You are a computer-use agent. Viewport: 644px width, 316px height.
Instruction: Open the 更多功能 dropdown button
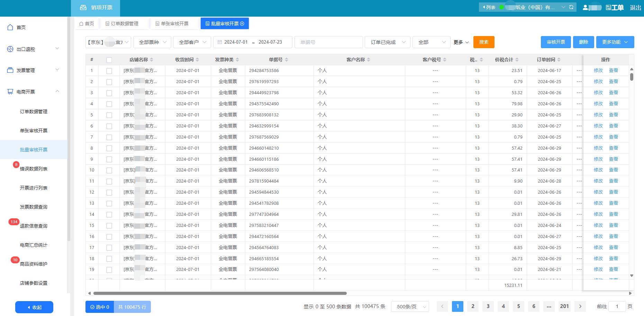[x=615, y=42]
